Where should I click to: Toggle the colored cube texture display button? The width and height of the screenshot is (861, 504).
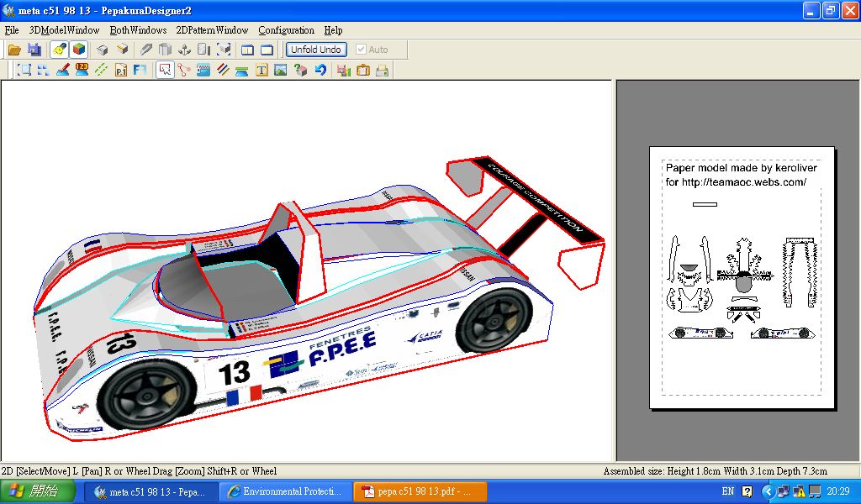(78, 50)
